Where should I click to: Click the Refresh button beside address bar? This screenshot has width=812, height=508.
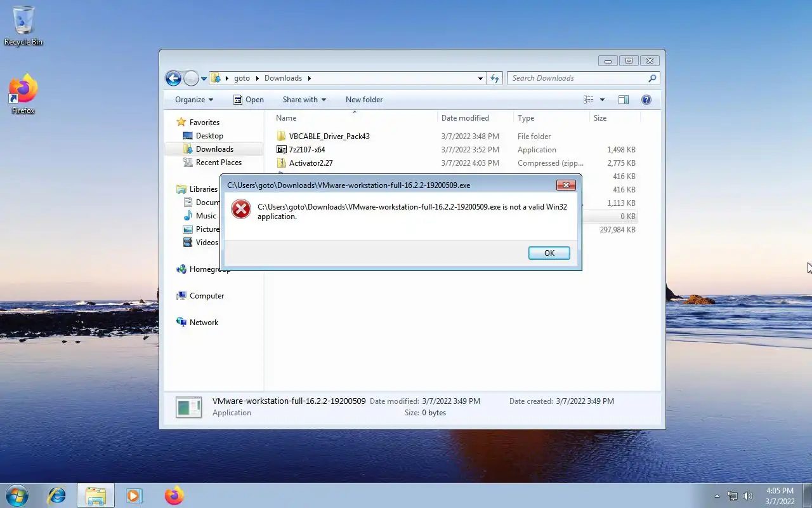495,78
